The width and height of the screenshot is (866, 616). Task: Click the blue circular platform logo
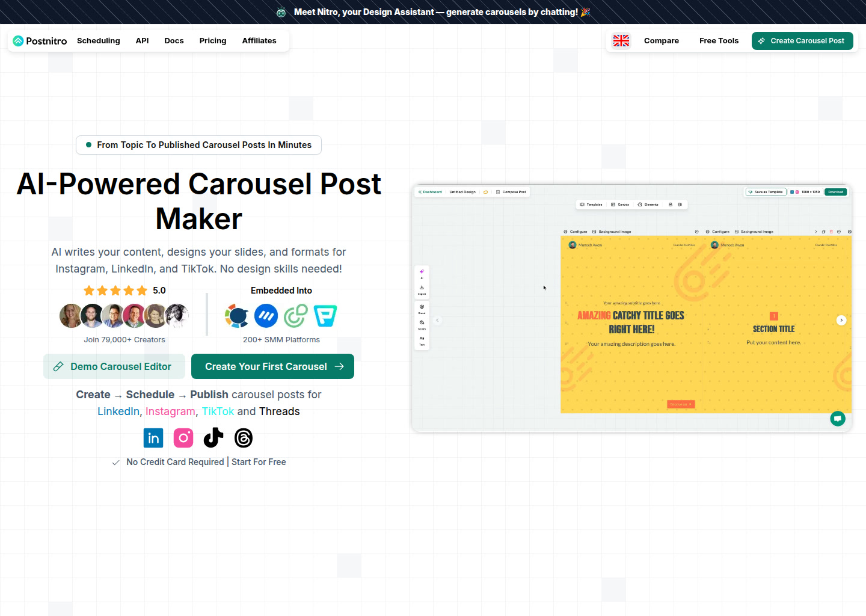(x=266, y=316)
